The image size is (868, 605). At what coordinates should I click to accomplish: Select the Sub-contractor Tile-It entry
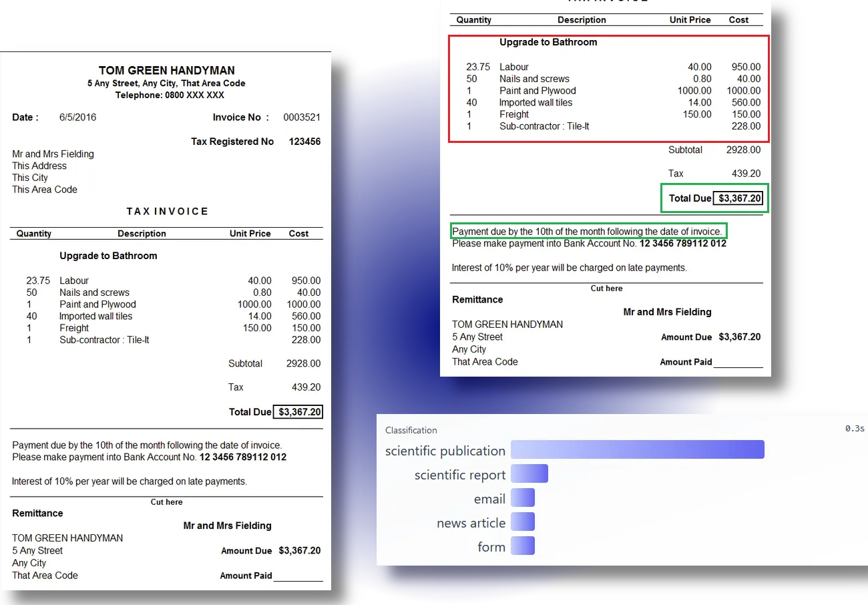[x=104, y=340]
